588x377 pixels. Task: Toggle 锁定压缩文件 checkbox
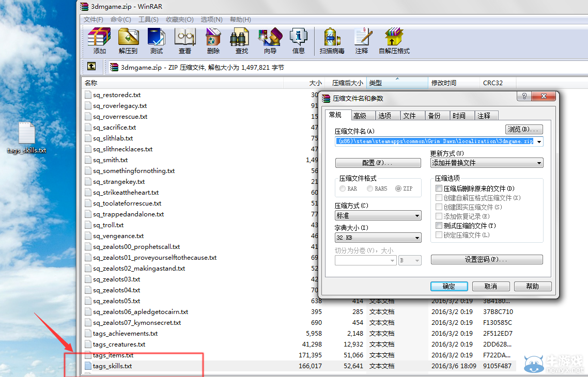439,235
